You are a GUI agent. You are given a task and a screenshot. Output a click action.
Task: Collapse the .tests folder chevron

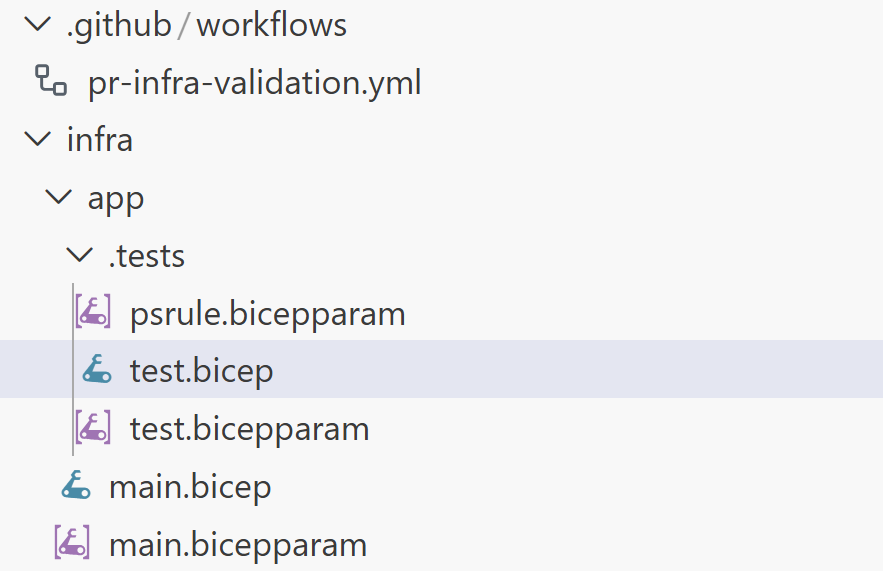(x=80, y=255)
